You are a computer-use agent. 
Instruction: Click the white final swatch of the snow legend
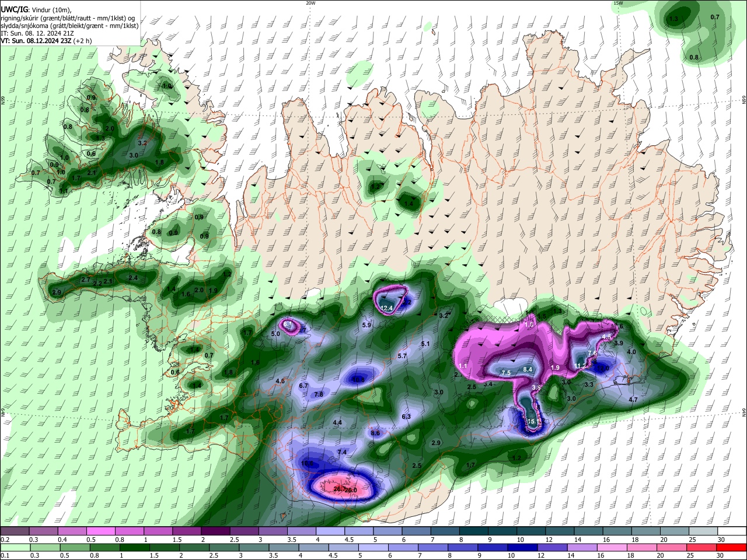coord(732,531)
